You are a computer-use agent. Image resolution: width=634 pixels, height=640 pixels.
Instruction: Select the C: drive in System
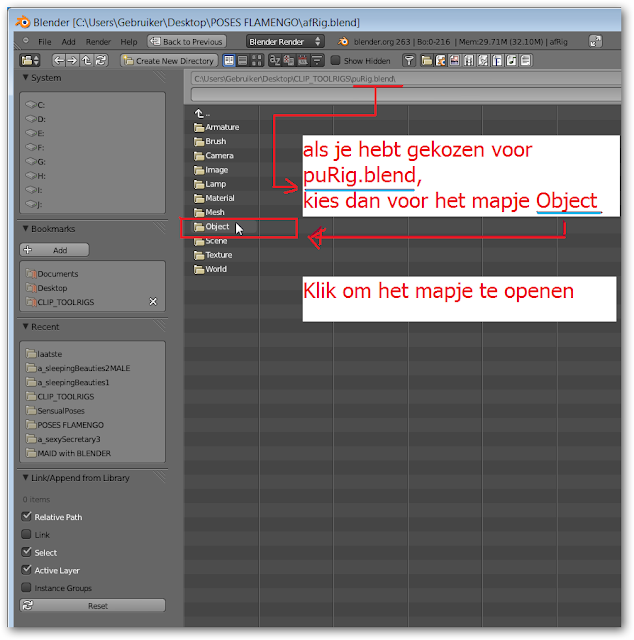35,105
